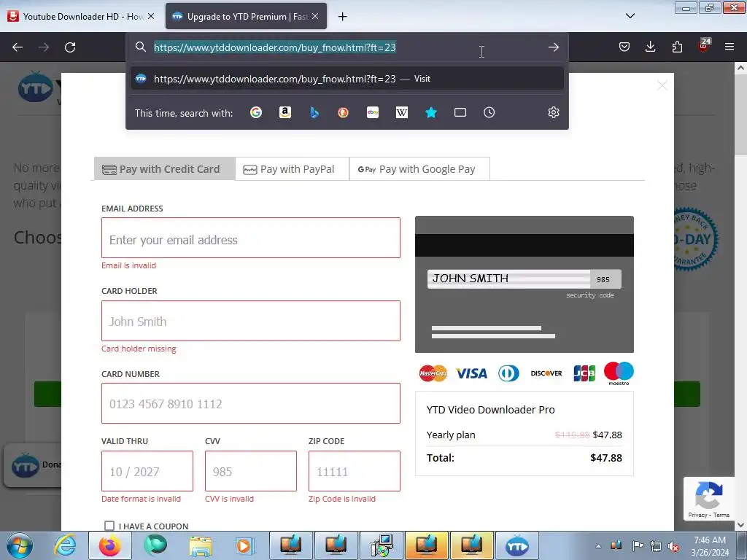Open the Windows Start menu
The image size is (747, 560).
20,545
